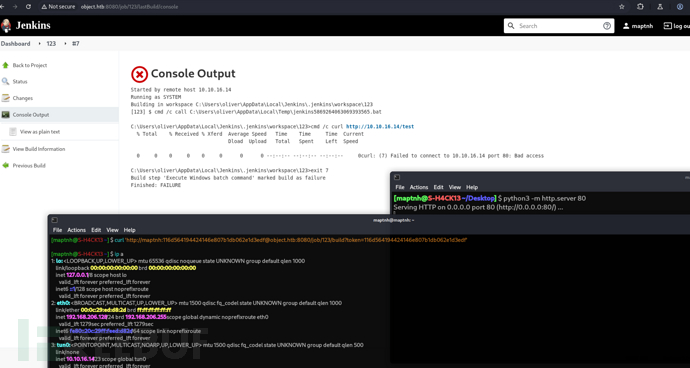Open Edit menu in ip a terminal
690x368 pixels.
(x=96, y=230)
